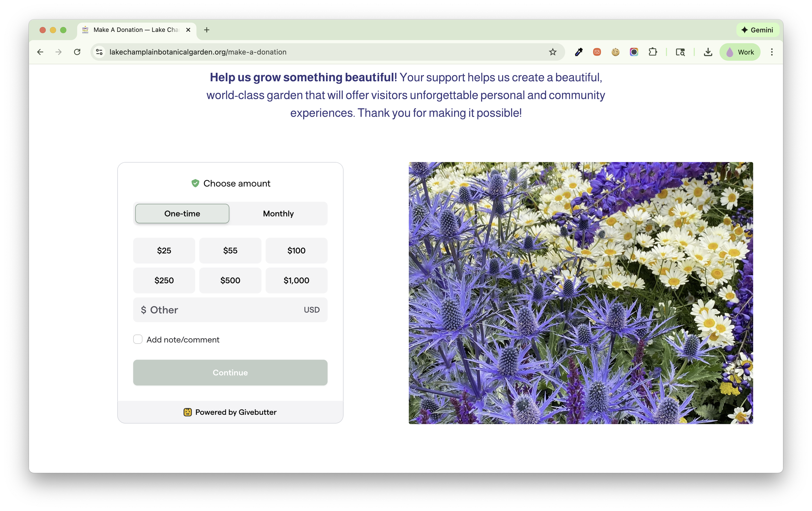Viewport: 812px width, 511px height.
Task: Open the Downloads icon in toolbar
Action: [708, 52]
